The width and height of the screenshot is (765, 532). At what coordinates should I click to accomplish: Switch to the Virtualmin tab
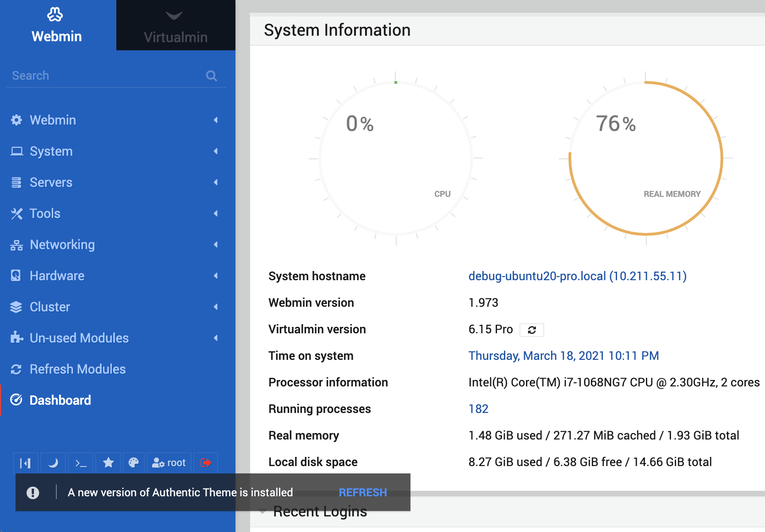pos(175,25)
